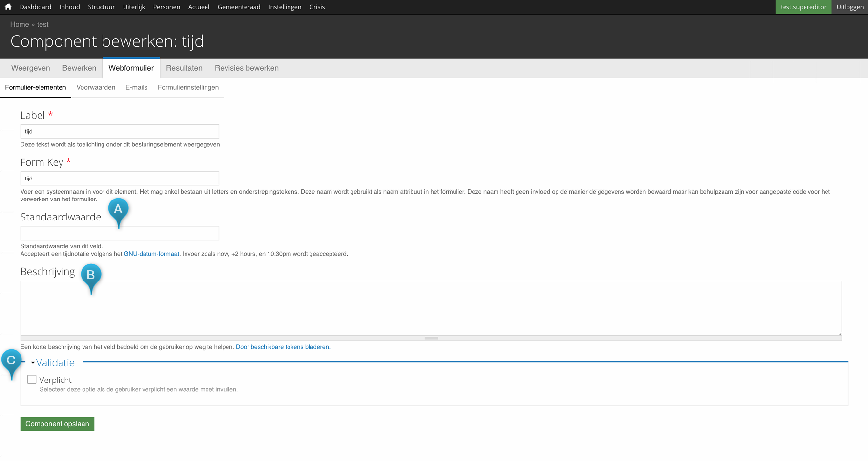Screen dimensions: 868x461
Task: Focus the Beschrijving text area
Action: coord(431,308)
